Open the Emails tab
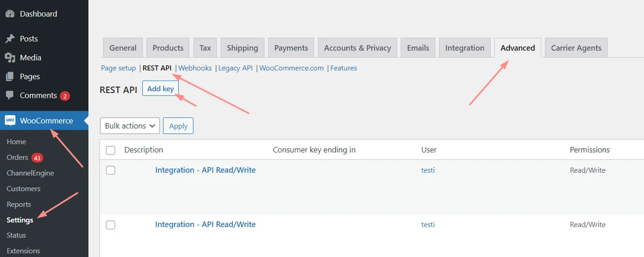 click(x=418, y=48)
